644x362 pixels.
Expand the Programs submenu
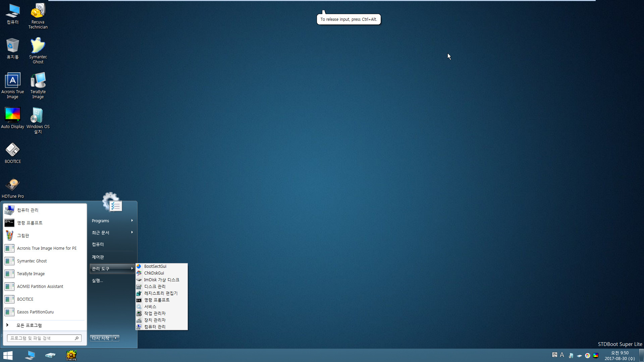tap(112, 221)
